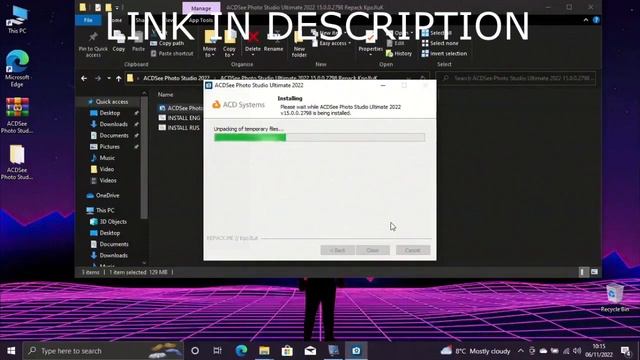Click the Explorer search box
640x360 pixels.
[516, 78]
